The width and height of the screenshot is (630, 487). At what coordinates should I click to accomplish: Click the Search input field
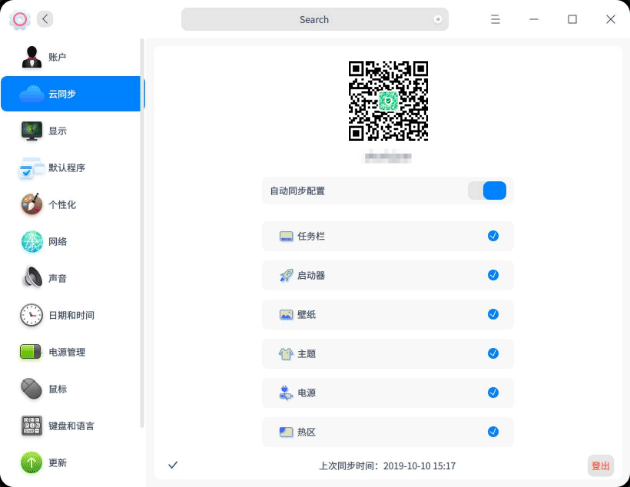(x=315, y=19)
